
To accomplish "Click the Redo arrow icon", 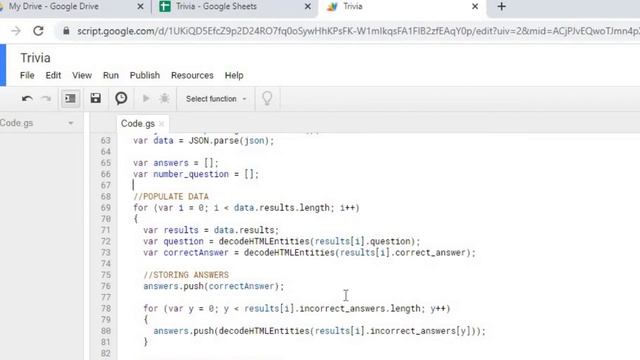I will pos(46,98).
